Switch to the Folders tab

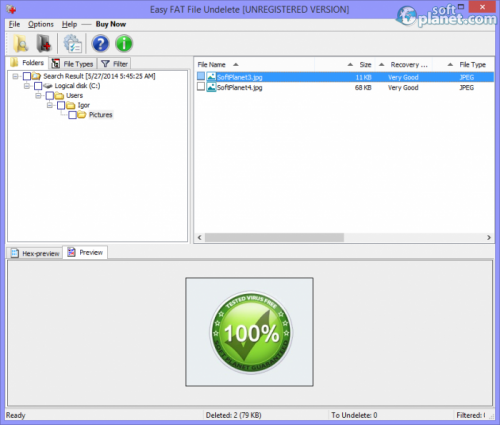point(28,63)
